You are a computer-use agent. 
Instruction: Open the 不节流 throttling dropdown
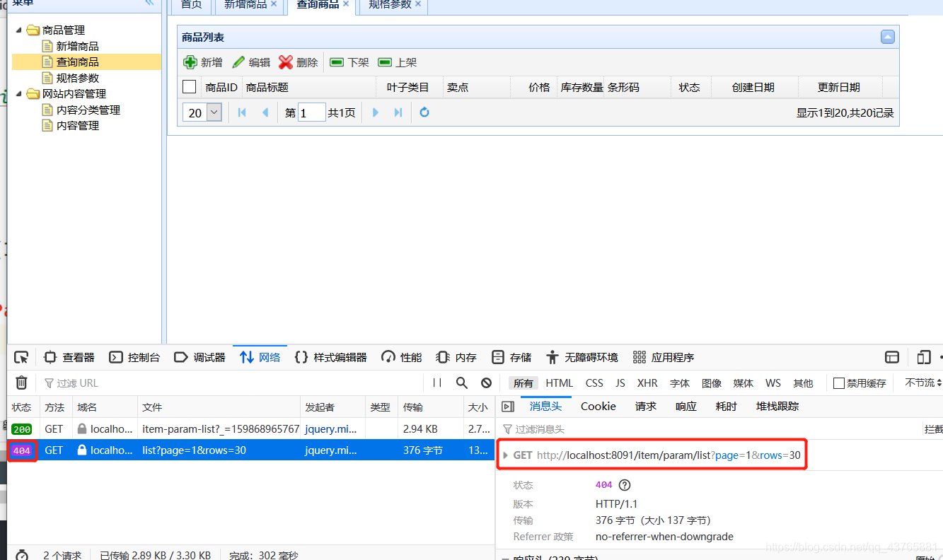(x=923, y=383)
